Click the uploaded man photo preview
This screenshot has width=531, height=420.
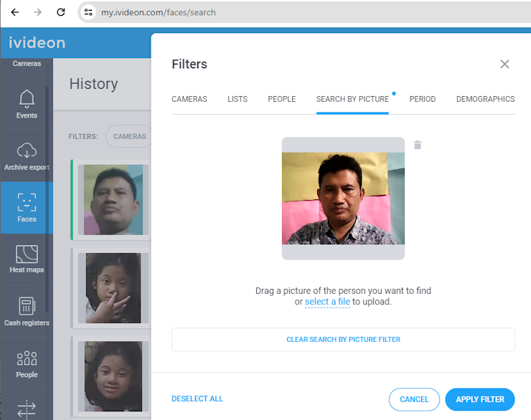343,198
